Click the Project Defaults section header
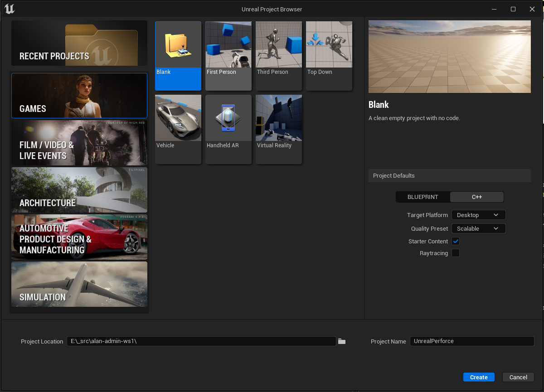The width and height of the screenshot is (544, 392). [x=450, y=175]
